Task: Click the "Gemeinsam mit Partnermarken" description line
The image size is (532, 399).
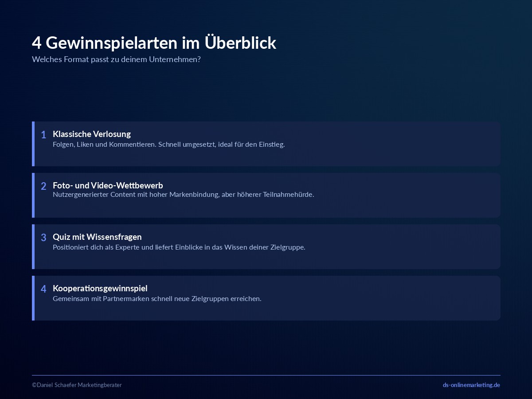Action: [x=157, y=299]
